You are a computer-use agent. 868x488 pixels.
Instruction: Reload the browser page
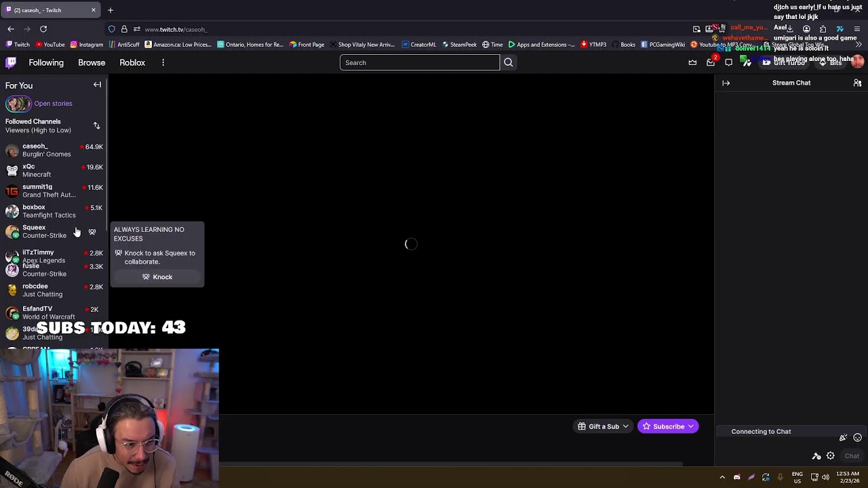coord(43,29)
